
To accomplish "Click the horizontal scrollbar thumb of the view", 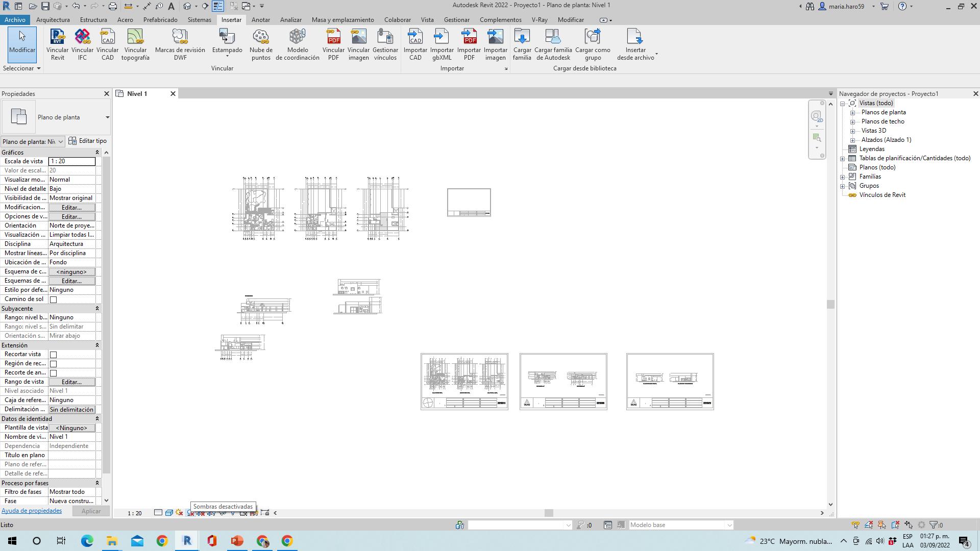I will (549, 513).
